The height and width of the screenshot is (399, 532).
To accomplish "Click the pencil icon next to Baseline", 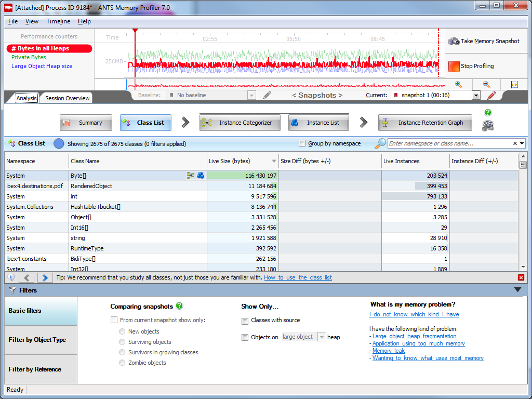I will (x=267, y=96).
